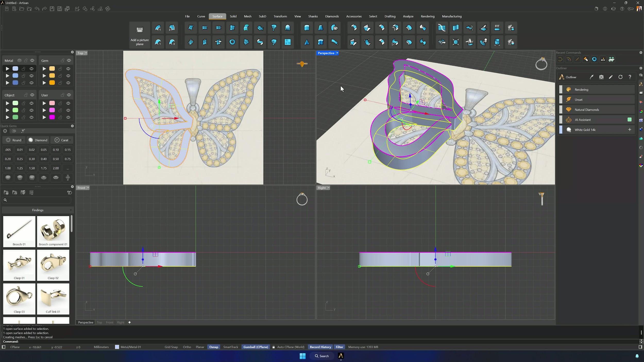Click the Add a picture plane tool
This screenshot has height=362, width=644.
[140, 35]
